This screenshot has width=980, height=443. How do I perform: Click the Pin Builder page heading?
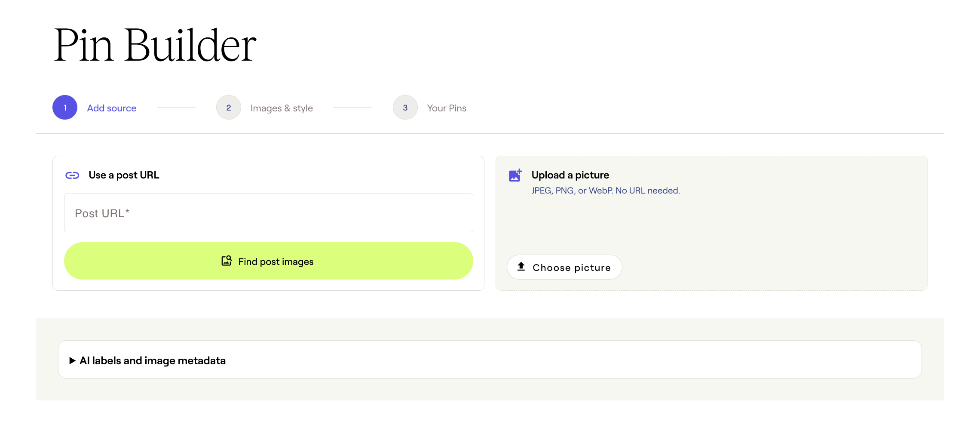155,46
